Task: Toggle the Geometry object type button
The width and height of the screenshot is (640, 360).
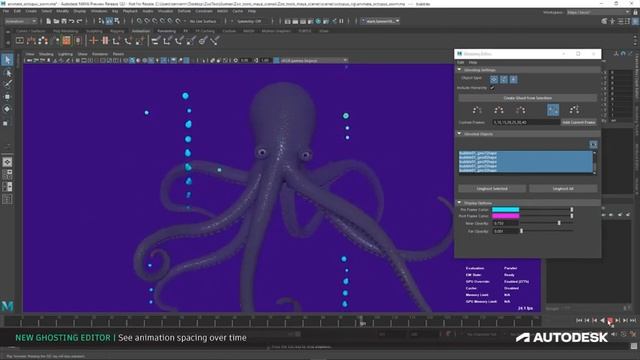Action: pos(494,79)
